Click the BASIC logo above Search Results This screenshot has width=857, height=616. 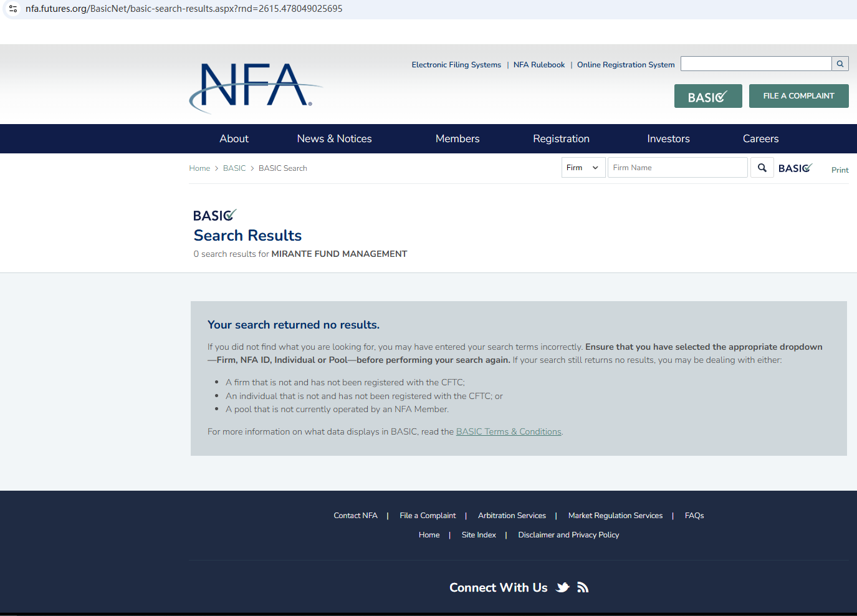point(215,216)
